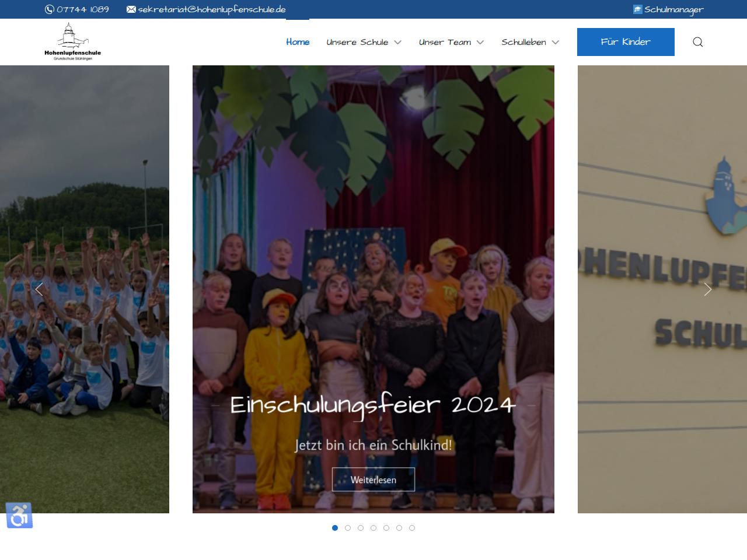
Task: Select the fourth slider pagination dot
Action: [x=373, y=528]
